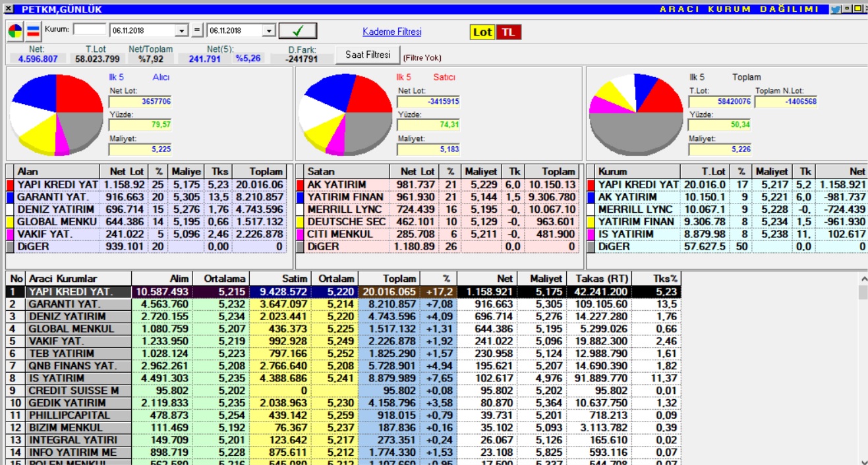Click the main table scrollbar down arrow
Screen dimensions: 868x465
pyautogui.click(x=863, y=461)
